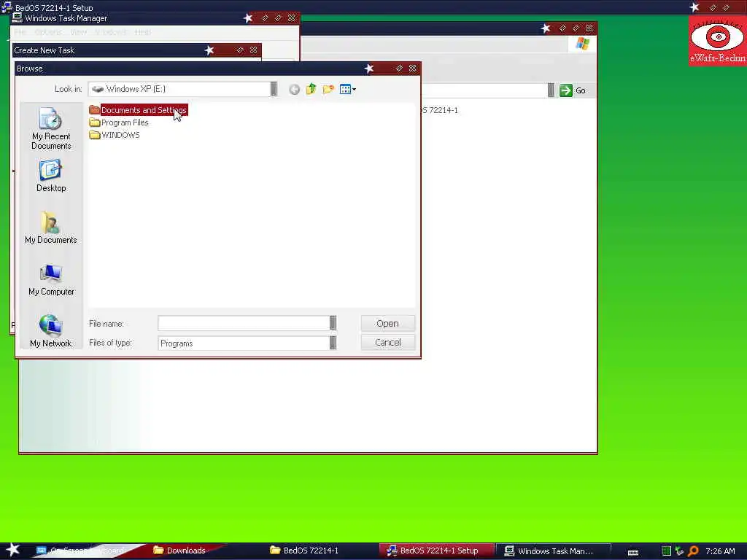
Task: Expand the File name dropdown arrow
Action: coord(333,323)
